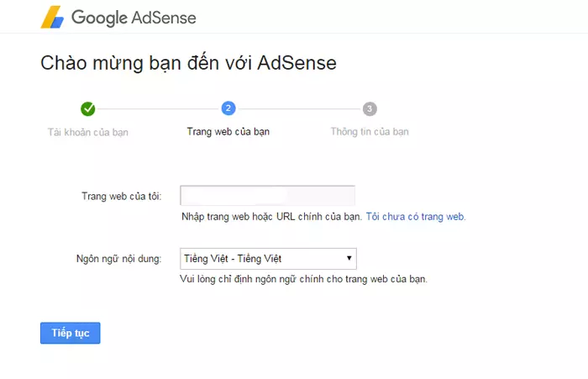Open 'Trang web của bạn' step label

[228, 132]
